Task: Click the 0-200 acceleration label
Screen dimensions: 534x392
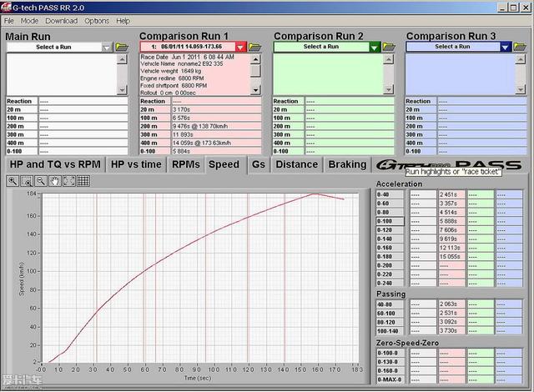Action: (x=390, y=265)
